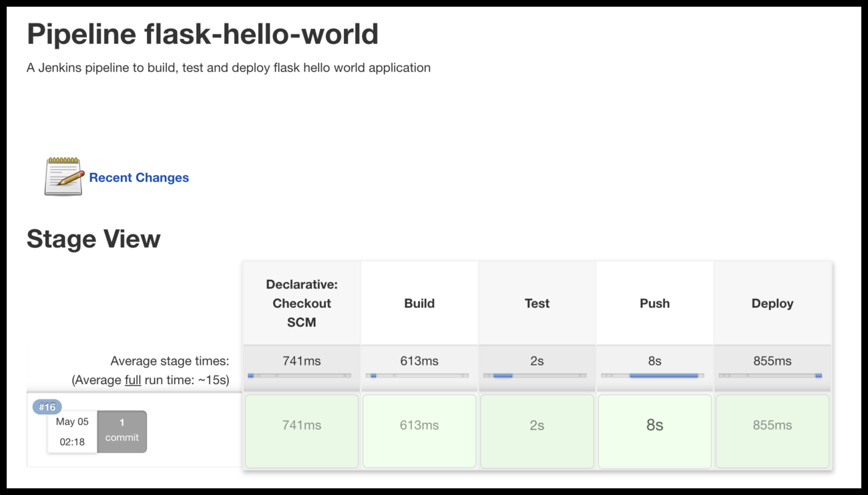Open the 855ms Deploy stage cell of build #16
The image size is (868, 495).
(773, 431)
